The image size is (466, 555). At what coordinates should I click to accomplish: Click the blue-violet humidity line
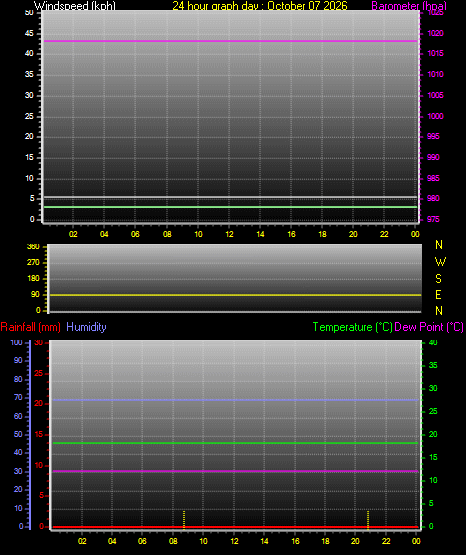point(235,400)
